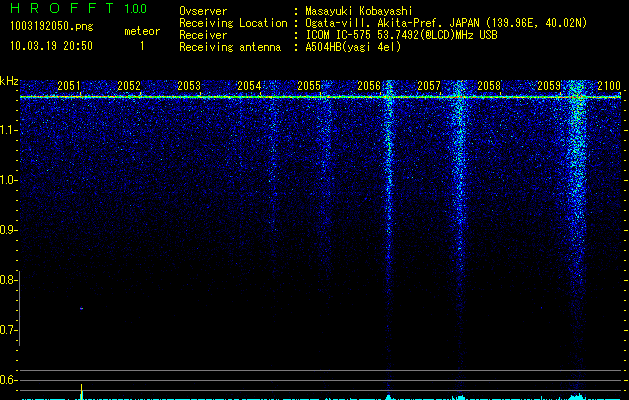This screenshot has width=629, height=400.
Task: Click the version number 1.00
Action: click(x=135, y=8)
